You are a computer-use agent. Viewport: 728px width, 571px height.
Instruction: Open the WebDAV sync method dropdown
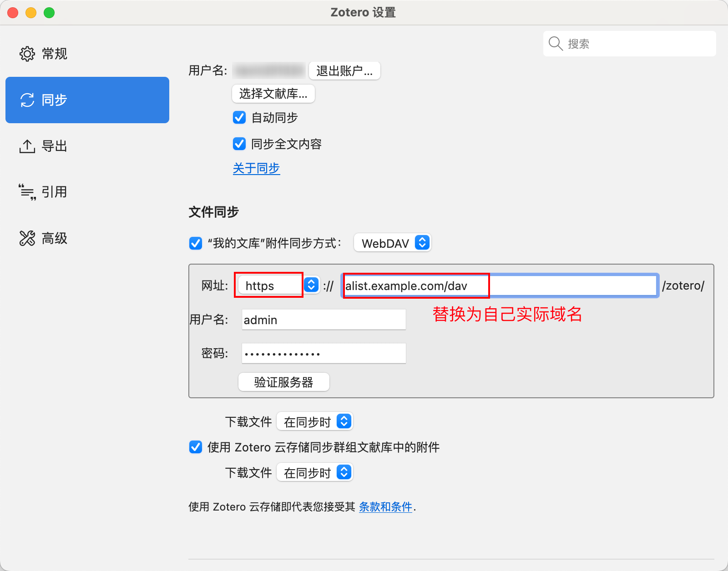[x=392, y=243]
